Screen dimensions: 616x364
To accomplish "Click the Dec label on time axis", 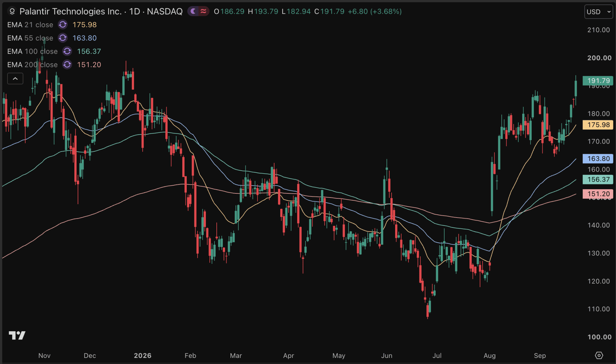I will (90, 355).
